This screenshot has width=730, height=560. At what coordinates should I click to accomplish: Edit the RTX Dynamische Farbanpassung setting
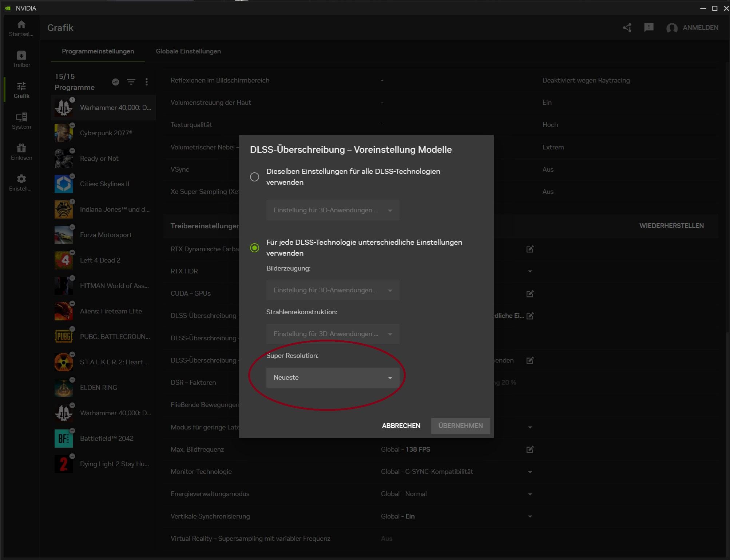click(530, 249)
